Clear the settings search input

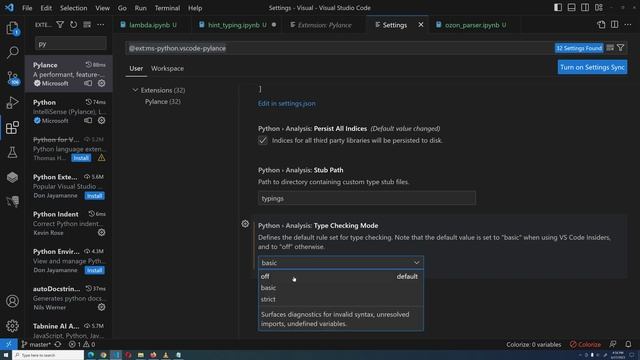pos(610,48)
